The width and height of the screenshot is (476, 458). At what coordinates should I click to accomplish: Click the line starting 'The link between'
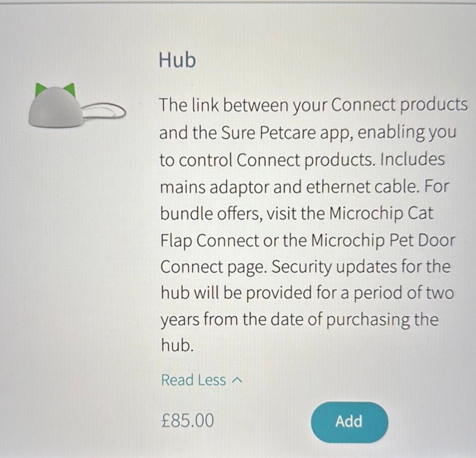click(313, 105)
